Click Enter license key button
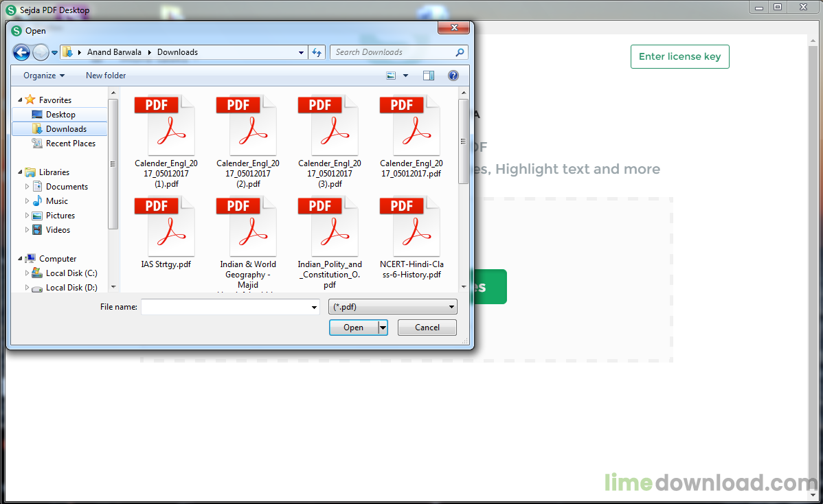The image size is (823, 504). point(679,56)
